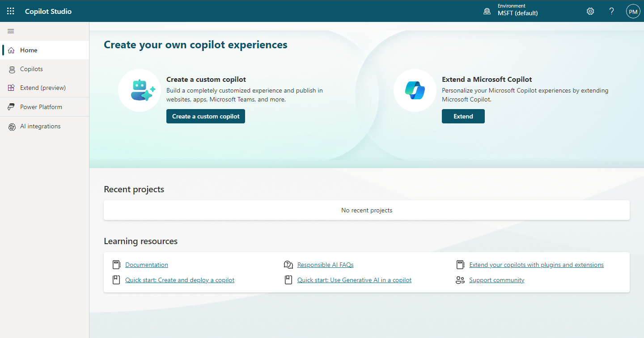Click the Documentation book icon
The height and width of the screenshot is (338, 644).
point(116,265)
